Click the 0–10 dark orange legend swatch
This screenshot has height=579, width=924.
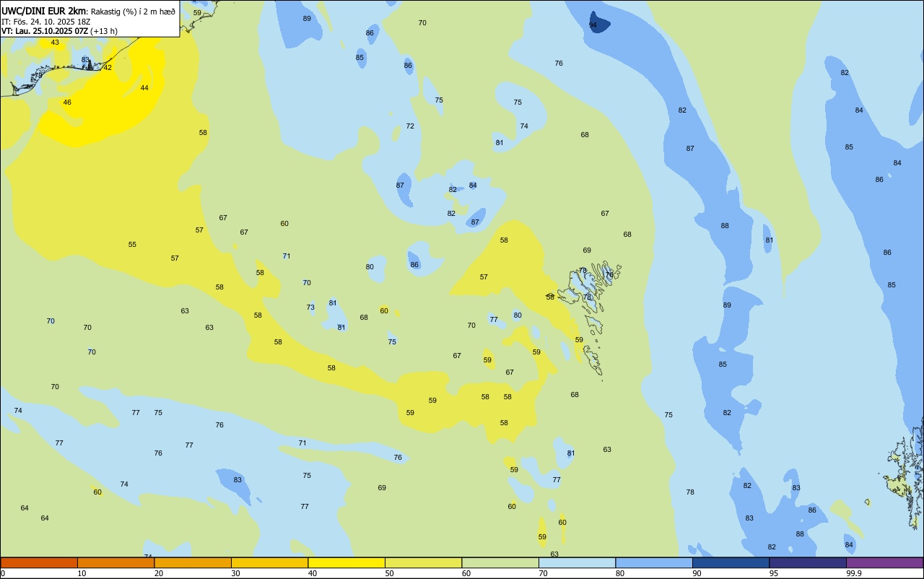point(39,562)
